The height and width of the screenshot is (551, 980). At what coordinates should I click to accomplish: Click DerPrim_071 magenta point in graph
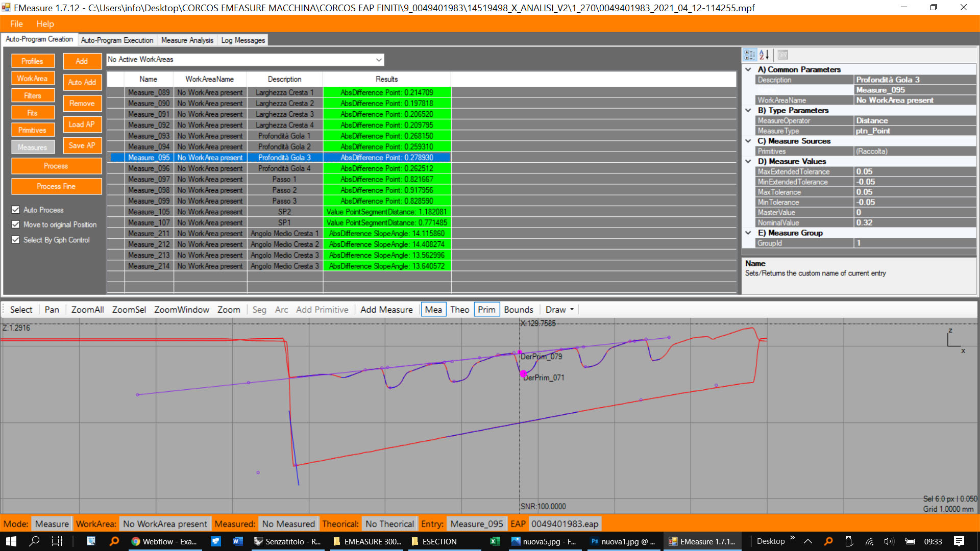point(523,374)
